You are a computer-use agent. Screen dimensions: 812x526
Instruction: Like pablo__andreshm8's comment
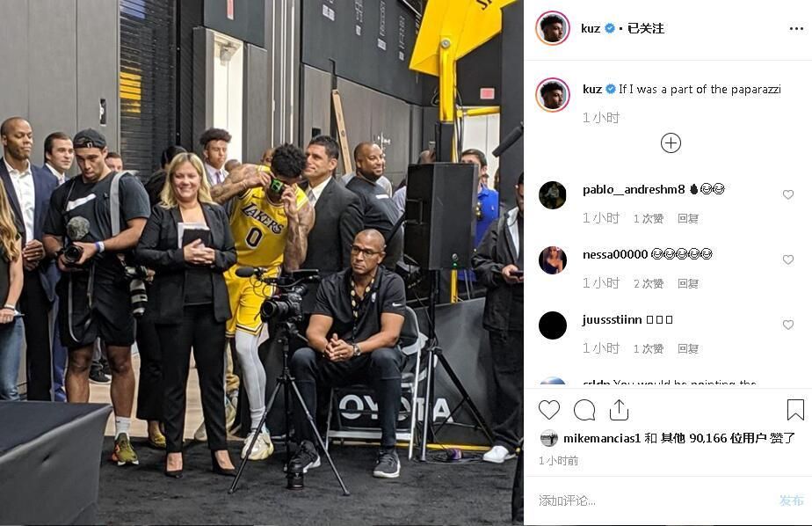tap(787, 194)
